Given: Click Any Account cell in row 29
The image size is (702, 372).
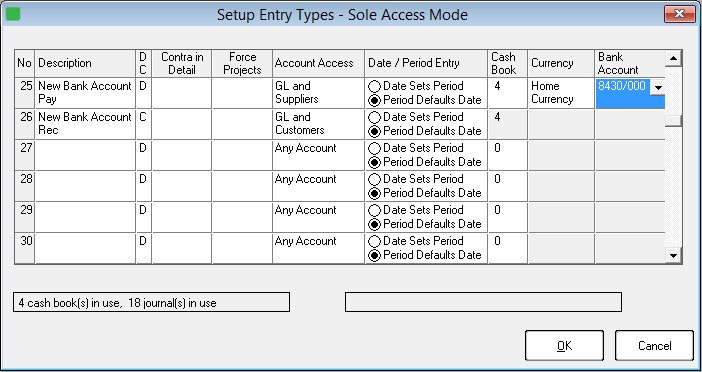Looking at the screenshot, I should coord(318,217).
